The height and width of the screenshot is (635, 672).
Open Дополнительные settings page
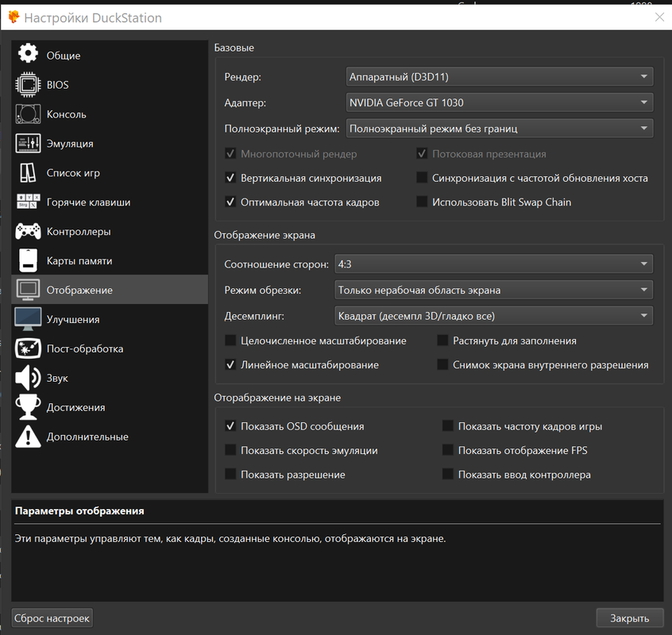coord(110,437)
